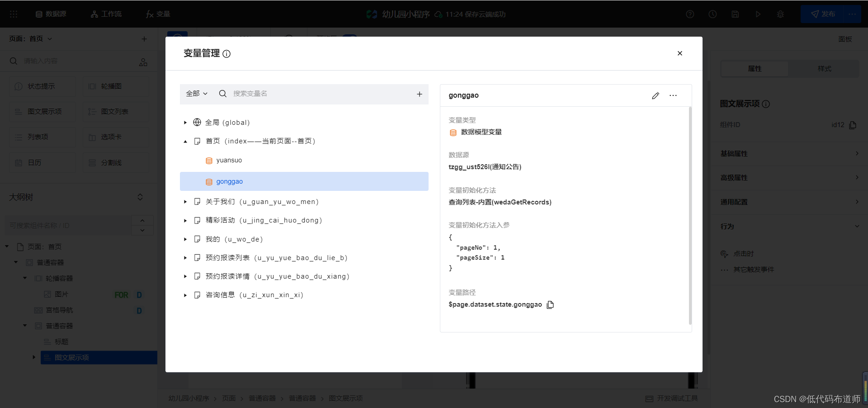Click the data source tzgg_ust526l text

point(485,167)
